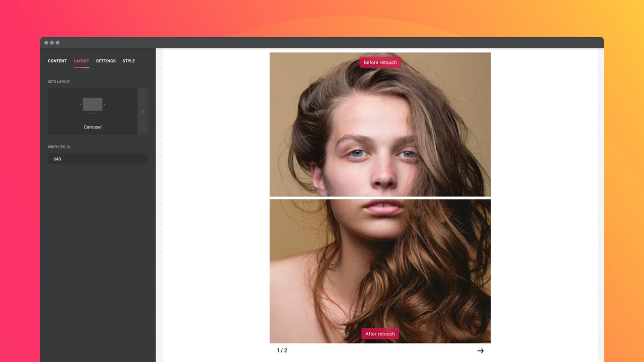Select the 640 width text

pyautogui.click(x=57, y=159)
